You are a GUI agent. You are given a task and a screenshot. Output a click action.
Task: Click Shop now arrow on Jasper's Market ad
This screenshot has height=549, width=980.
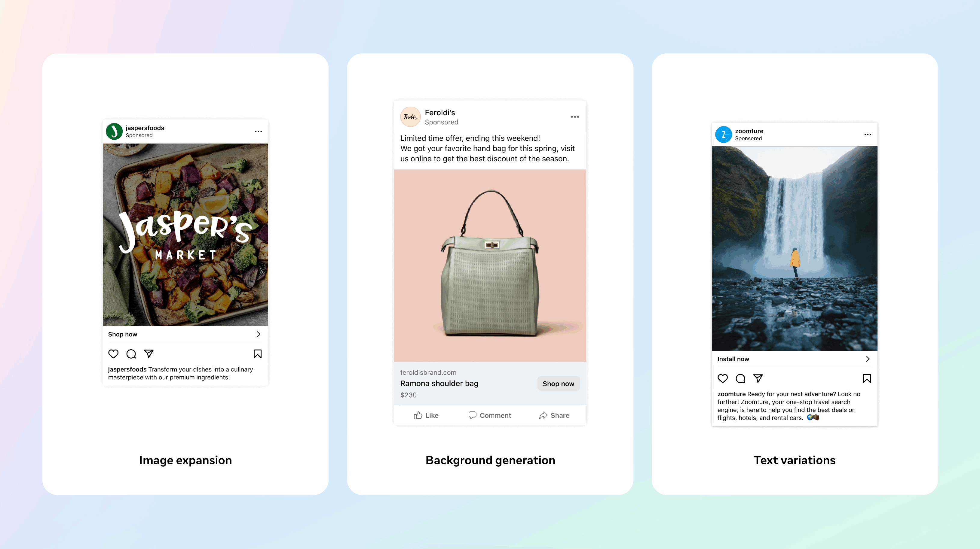point(259,334)
